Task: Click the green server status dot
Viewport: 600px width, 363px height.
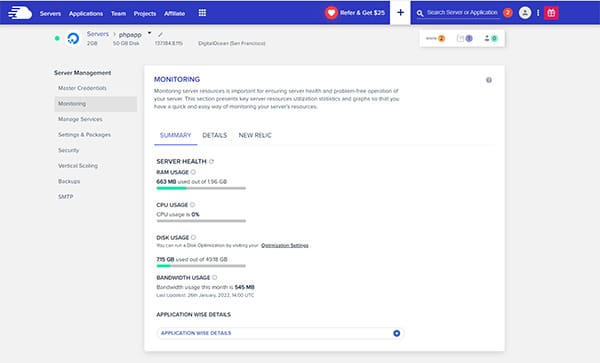Action: click(57, 38)
